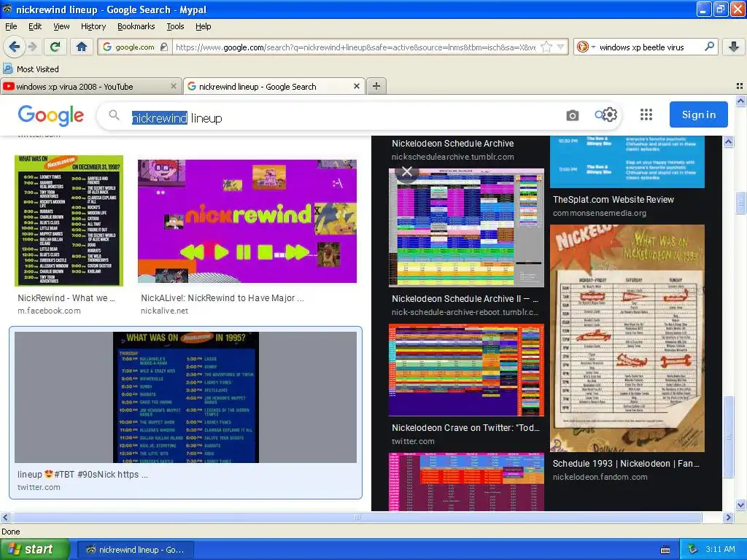Open the browser home page

click(82, 47)
